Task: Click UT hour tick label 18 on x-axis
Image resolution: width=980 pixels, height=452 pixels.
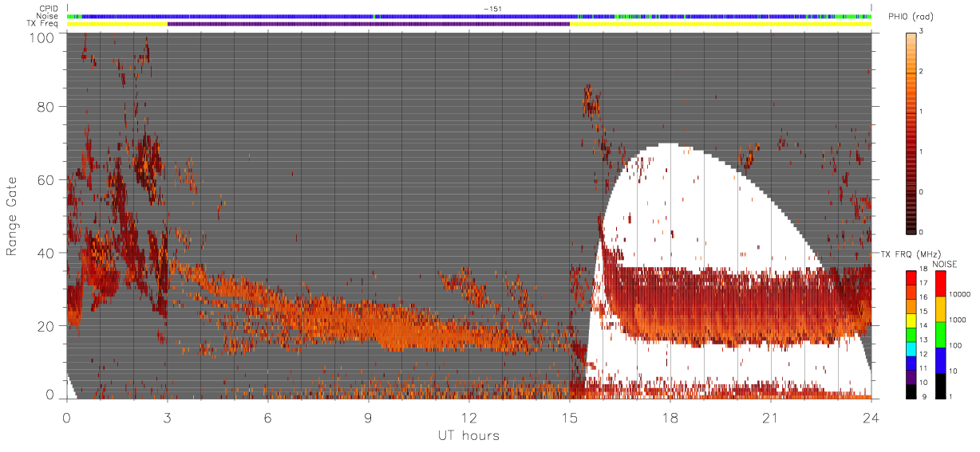Action: 670,417
